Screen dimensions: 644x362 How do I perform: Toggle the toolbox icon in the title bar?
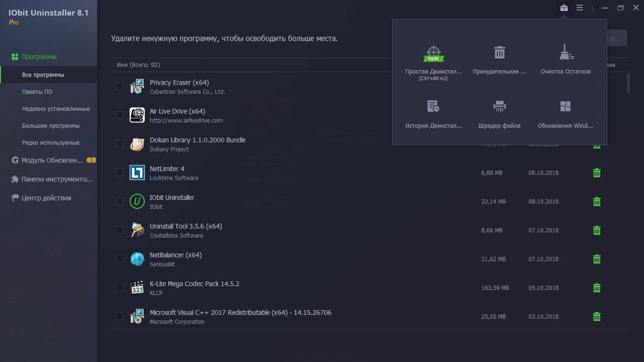[563, 8]
